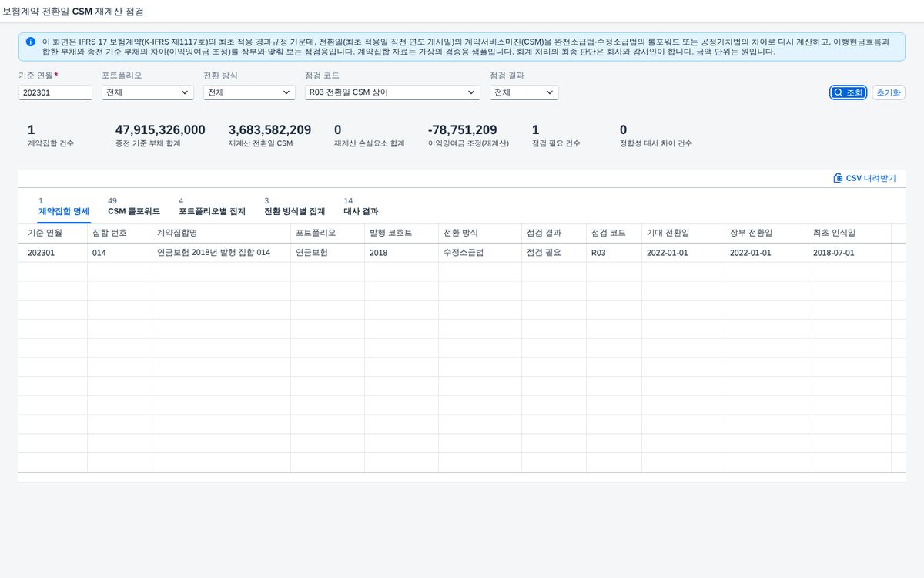Screen dimensions: 924x578
Task: Click the 종전 기준 부채 합계 value 47,915,326,000
Action: [160, 129]
